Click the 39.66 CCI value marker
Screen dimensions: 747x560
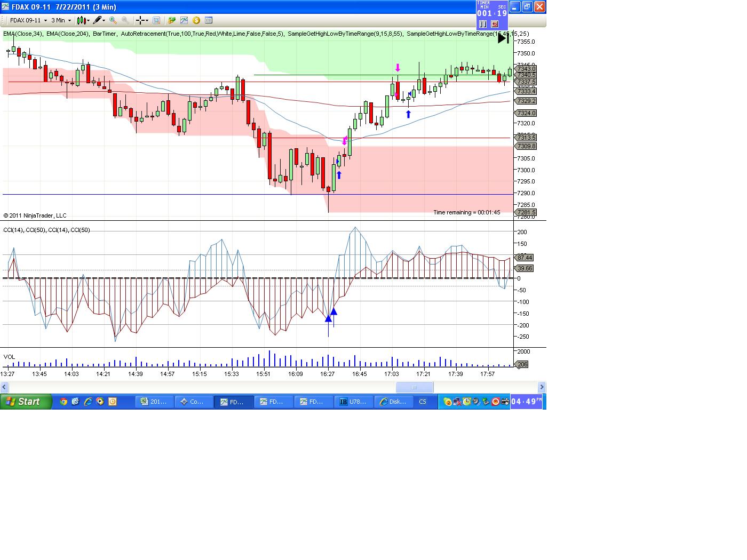(525, 268)
